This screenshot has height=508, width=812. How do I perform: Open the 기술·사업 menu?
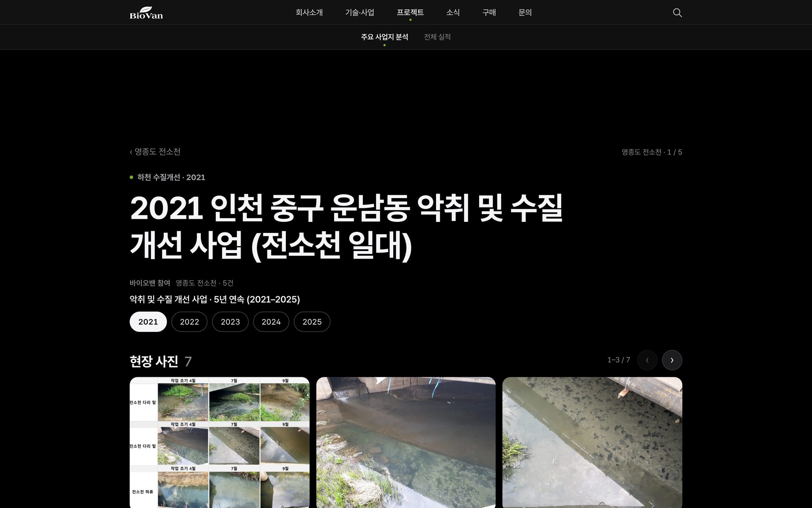tap(359, 13)
